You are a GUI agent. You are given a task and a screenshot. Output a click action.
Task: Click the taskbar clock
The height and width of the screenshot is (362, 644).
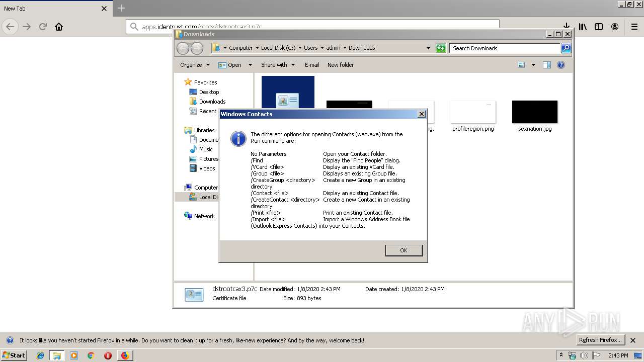coord(618,355)
